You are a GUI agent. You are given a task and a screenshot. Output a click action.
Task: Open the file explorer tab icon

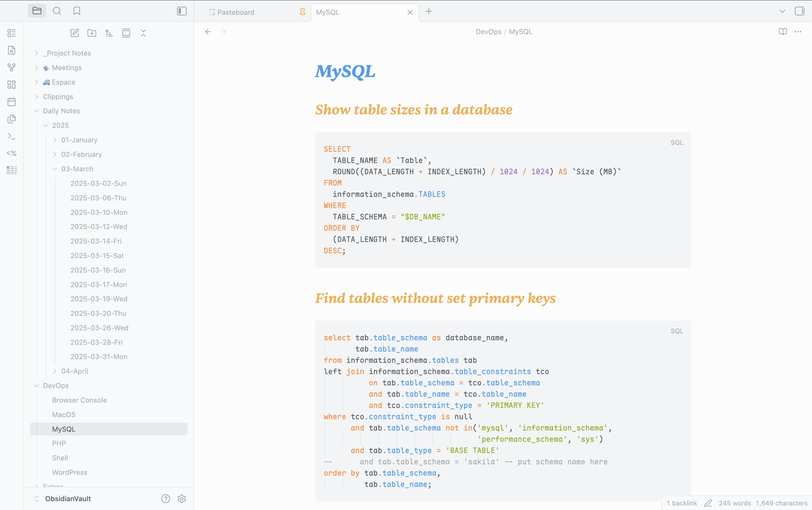37,11
